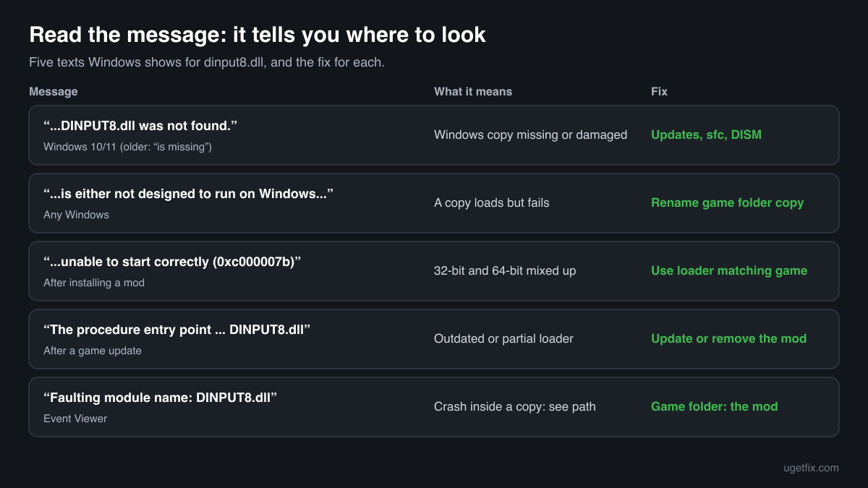
Task: Click "Outdated or partial loader" cell
Action: (x=503, y=339)
